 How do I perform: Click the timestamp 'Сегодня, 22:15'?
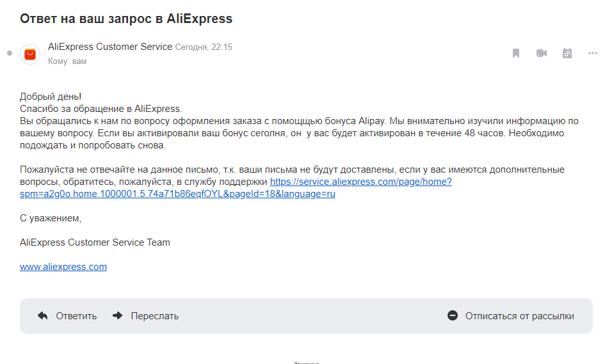click(204, 47)
